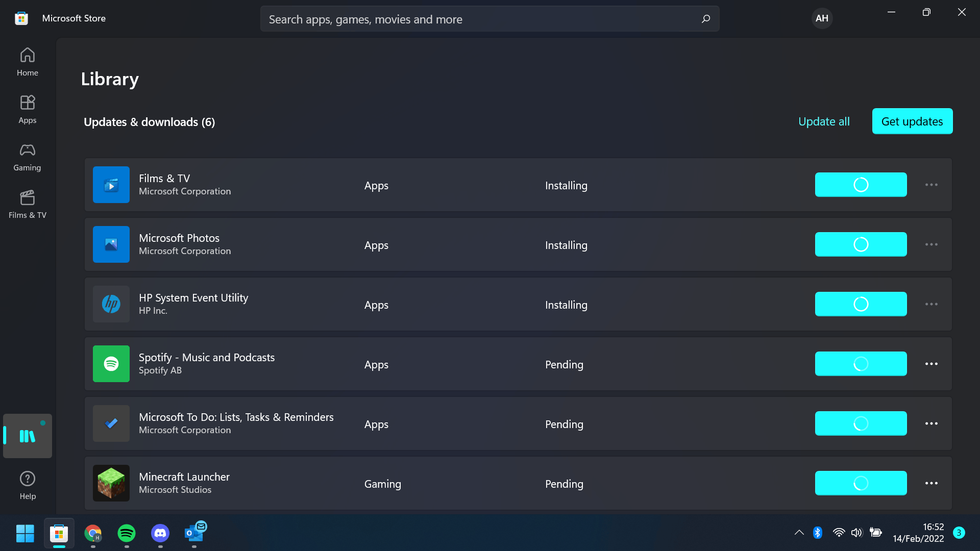The width and height of the screenshot is (980, 551).
Task: Select the Library icon in sidebar
Action: click(x=28, y=436)
